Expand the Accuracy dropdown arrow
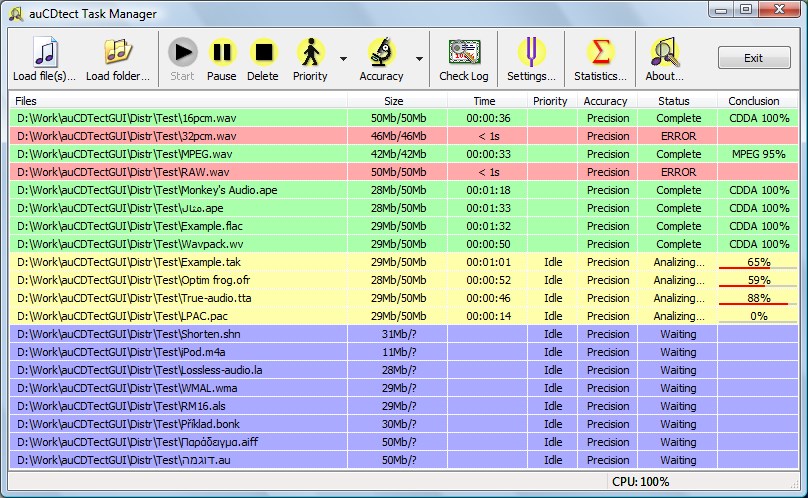The width and height of the screenshot is (808, 498). click(419, 59)
